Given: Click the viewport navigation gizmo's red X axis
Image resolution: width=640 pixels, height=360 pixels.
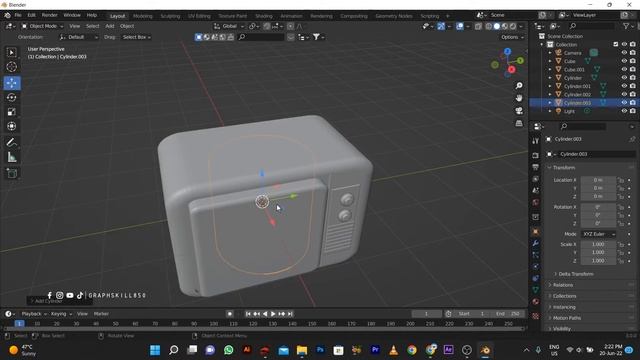Looking at the screenshot, I should click(511, 69).
